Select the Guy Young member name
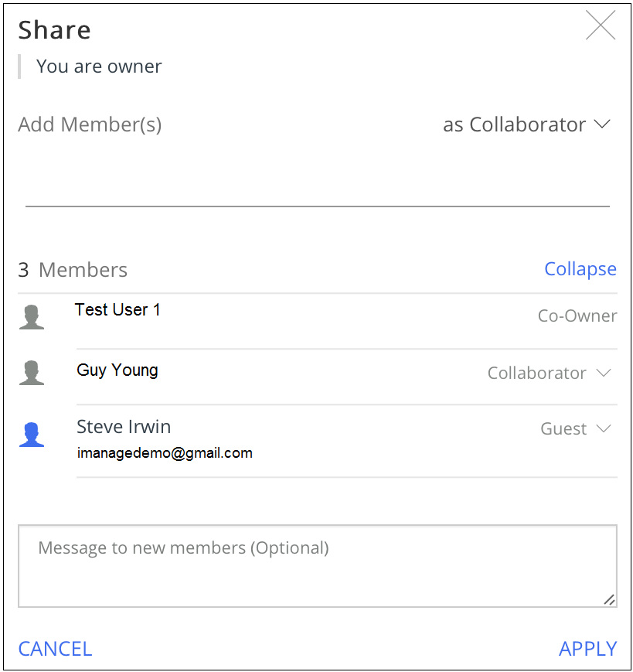 [x=117, y=370]
